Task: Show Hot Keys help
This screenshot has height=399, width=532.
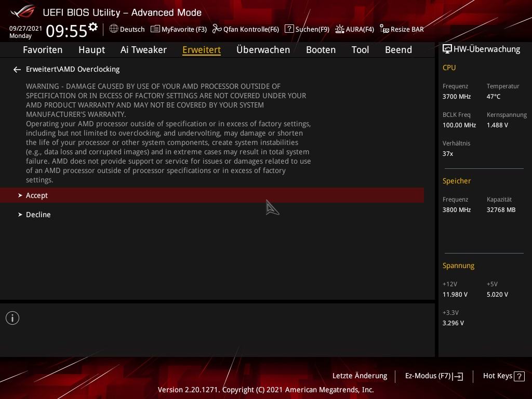Action: (497, 376)
